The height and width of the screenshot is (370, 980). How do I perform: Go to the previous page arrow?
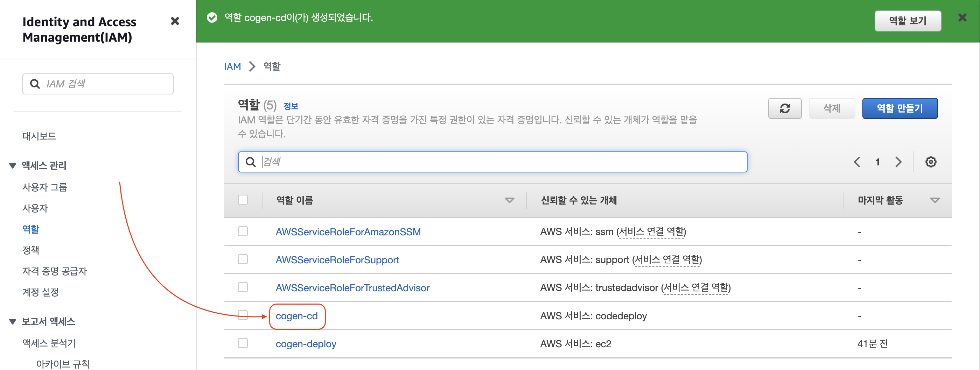click(857, 162)
